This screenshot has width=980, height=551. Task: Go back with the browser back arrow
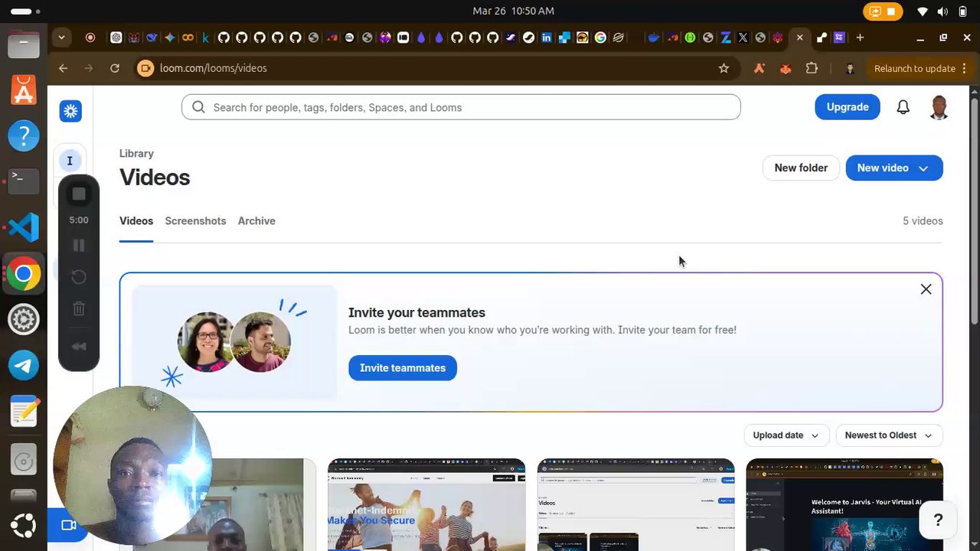tap(64, 68)
